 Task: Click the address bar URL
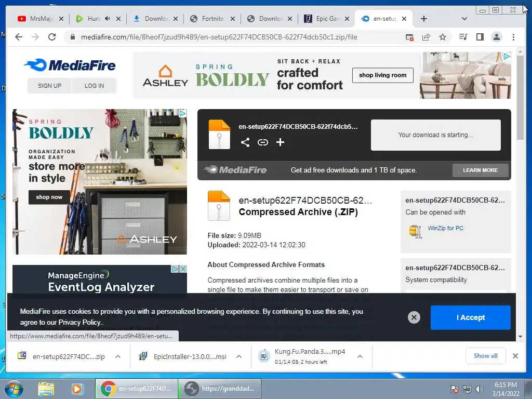click(x=219, y=37)
